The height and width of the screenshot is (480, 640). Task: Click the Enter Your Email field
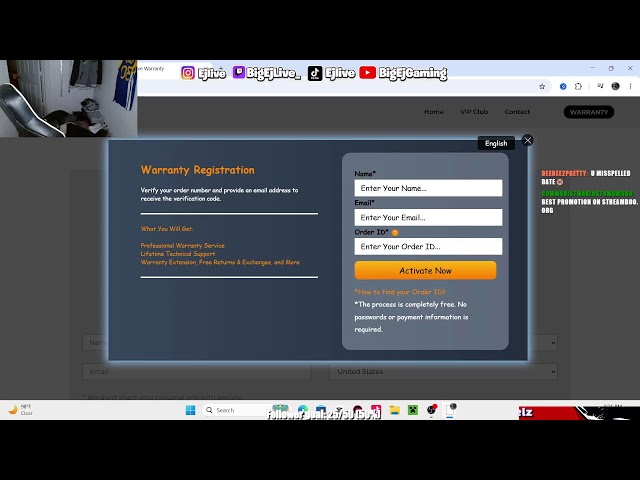pos(428,218)
